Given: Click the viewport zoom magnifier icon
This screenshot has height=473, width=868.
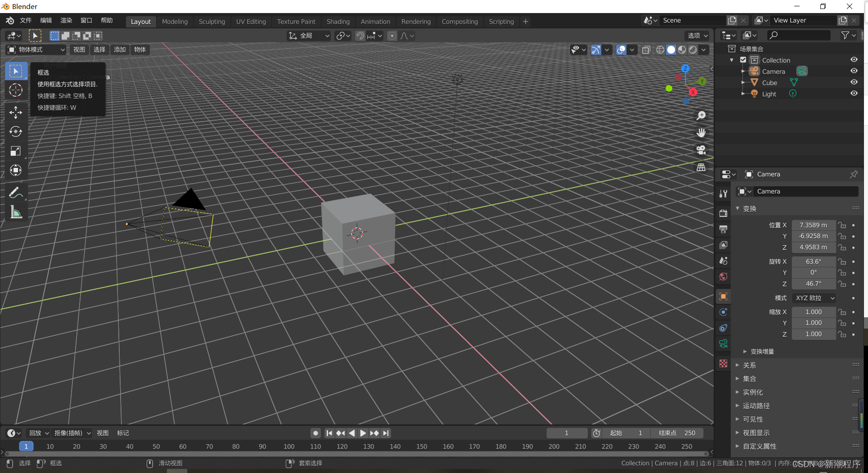Looking at the screenshot, I should pos(701,116).
